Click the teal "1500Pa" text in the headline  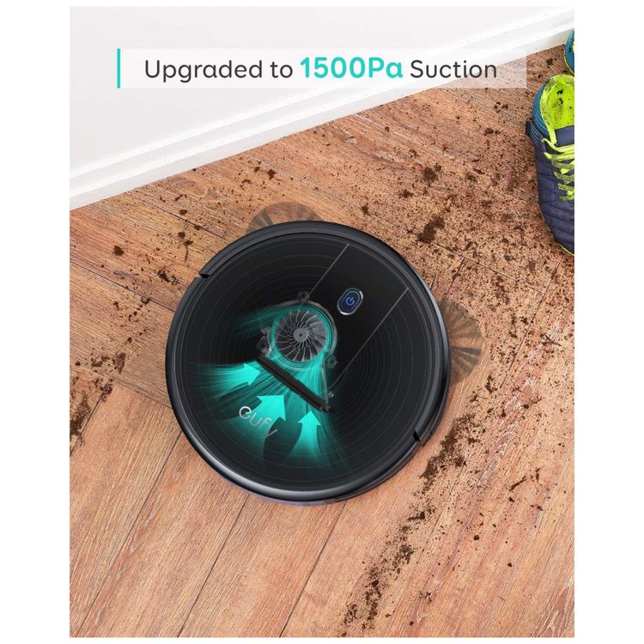click(x=351, y=68)
